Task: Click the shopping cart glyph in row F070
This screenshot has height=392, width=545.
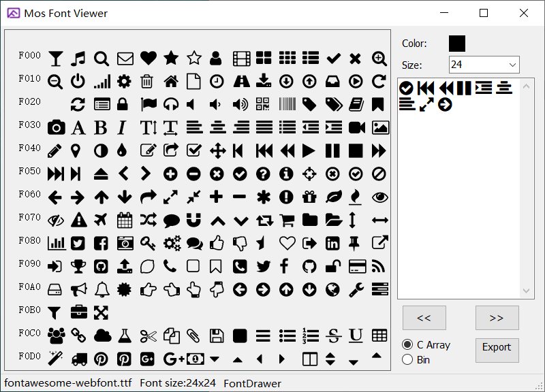Action: coord(287,220)
